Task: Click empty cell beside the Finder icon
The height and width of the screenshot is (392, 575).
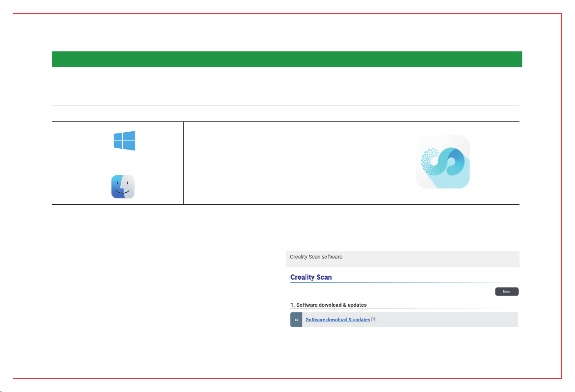Action: (x=281, y=186)
